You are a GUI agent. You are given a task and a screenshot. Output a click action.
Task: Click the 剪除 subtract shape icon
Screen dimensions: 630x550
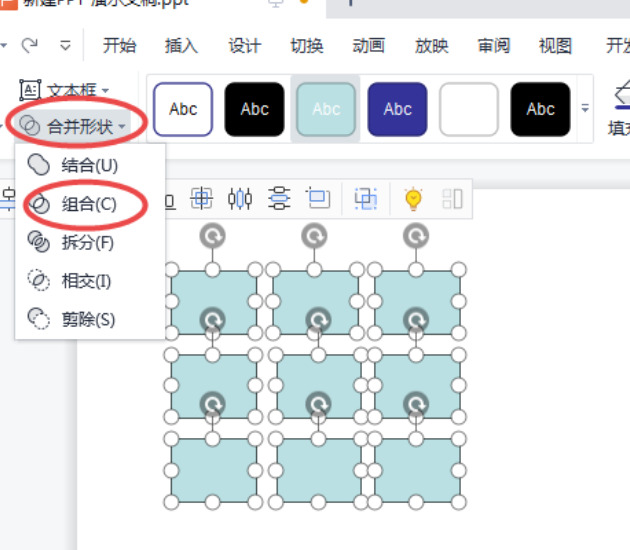tap(39, 319)
